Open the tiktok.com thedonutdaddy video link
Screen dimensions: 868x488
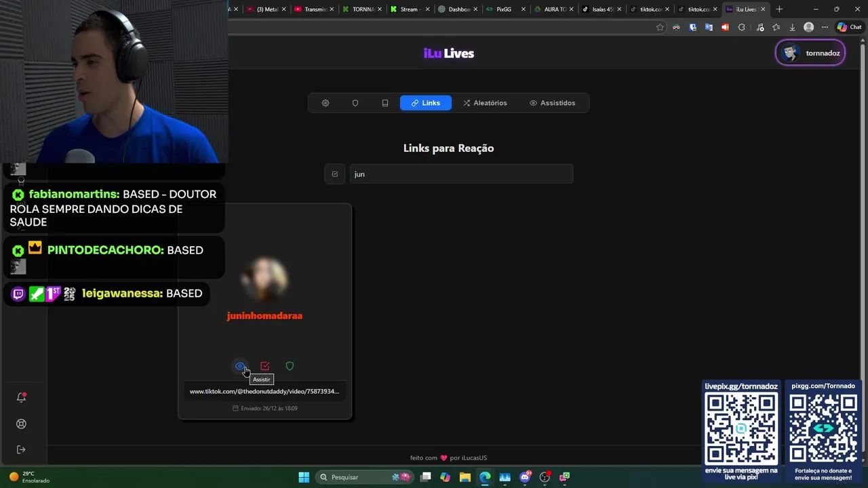click(264, 391)
